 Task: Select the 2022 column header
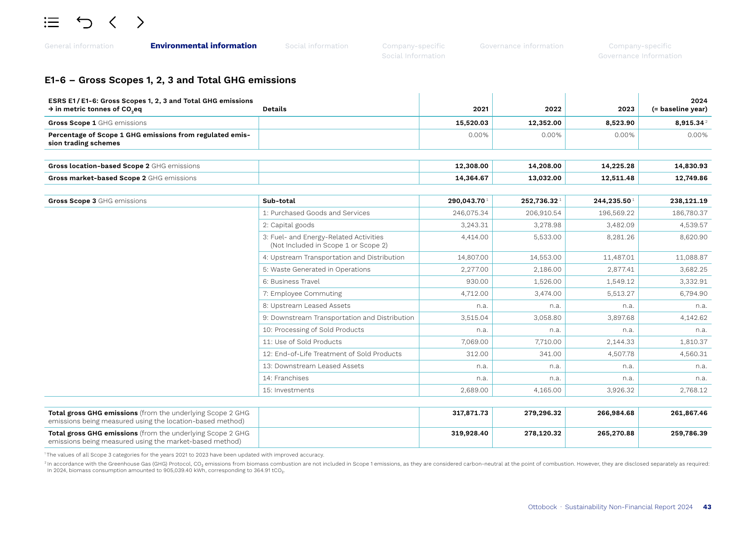tap(553, 109)
